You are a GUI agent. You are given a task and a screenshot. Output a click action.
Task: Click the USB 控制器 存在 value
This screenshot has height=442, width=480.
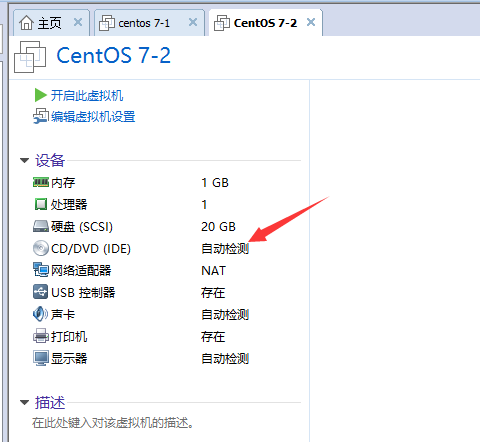click(213, 293)
